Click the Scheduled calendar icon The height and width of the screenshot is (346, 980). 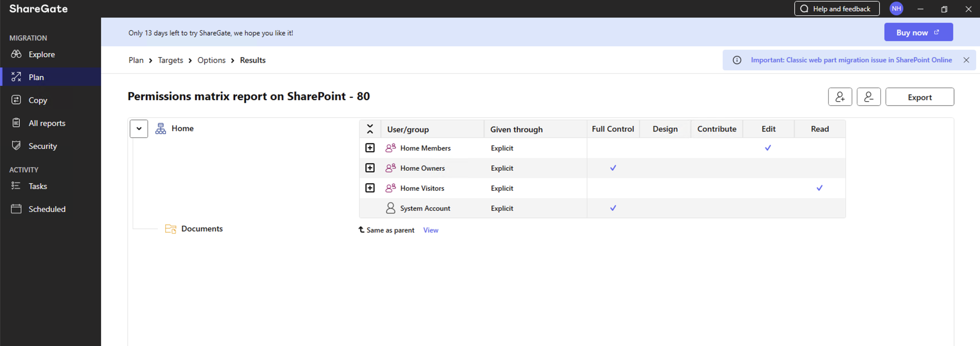(16, 209)
